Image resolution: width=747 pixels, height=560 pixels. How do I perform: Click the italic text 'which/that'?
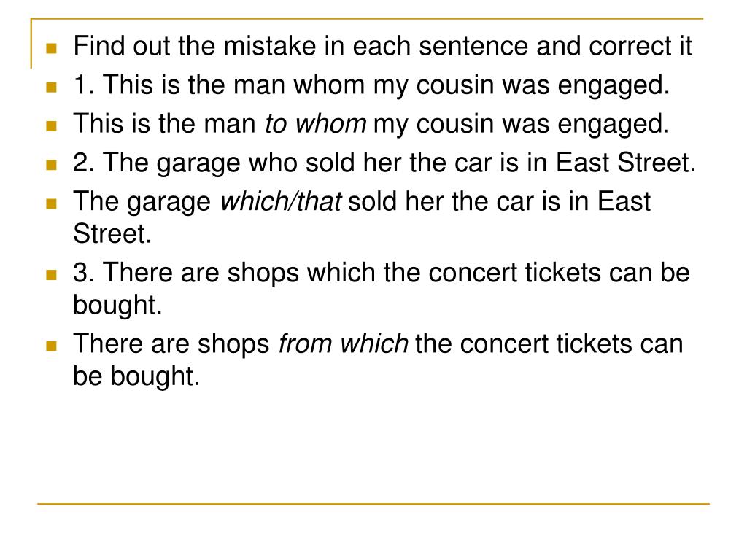[x=281, y=201]
